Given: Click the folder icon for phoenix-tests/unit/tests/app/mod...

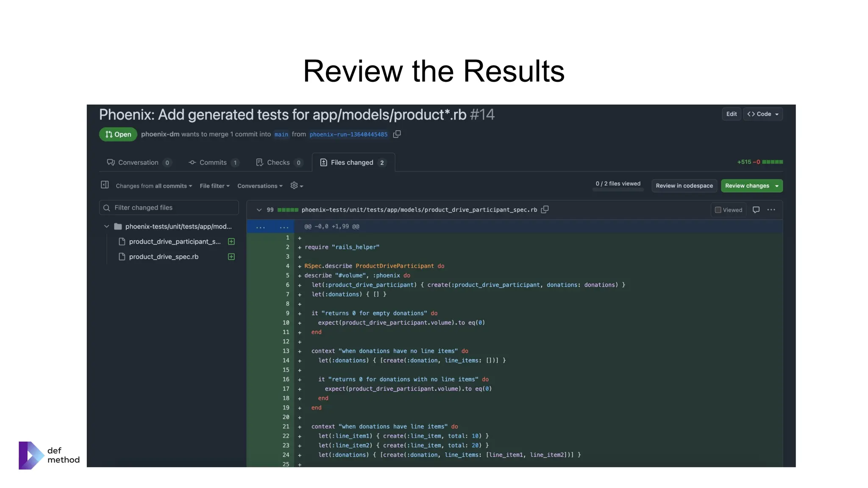Looking at the screenshot, I should coord(118,227).
